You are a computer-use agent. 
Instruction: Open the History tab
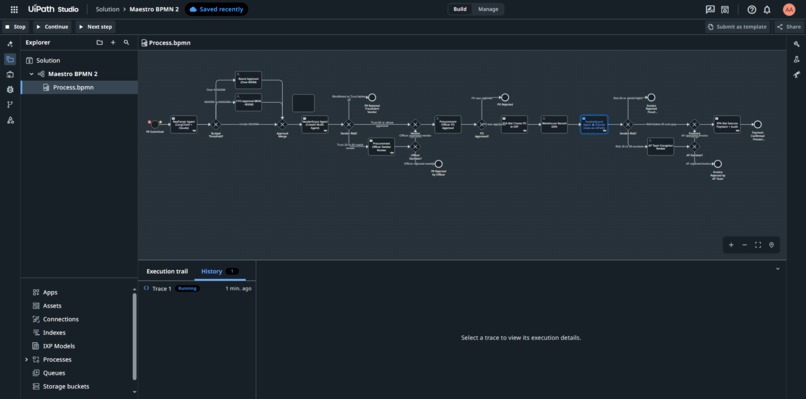220,271
